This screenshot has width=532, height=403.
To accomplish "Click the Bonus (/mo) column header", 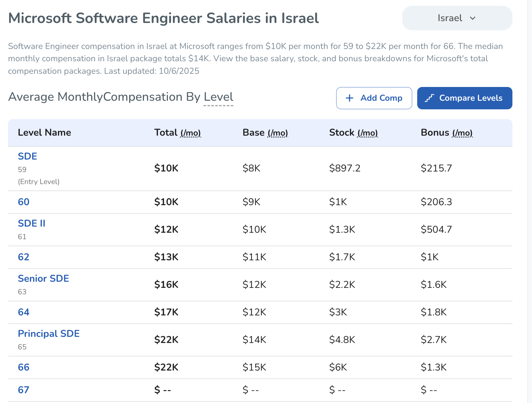I will [447, 133].
